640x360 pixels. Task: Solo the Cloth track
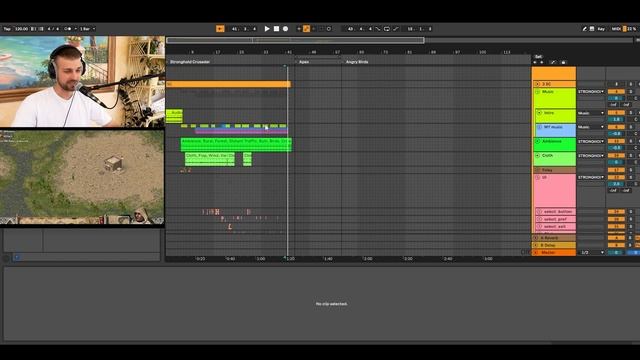pyautogui.click(x=631, y=156)
